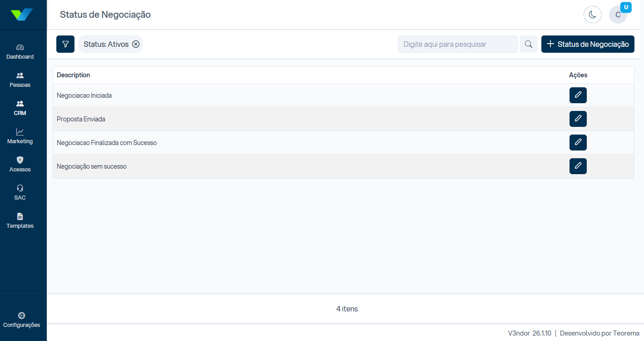Click the V3ndor logo in sidebar
644x341 pixels.
point(22,15)
